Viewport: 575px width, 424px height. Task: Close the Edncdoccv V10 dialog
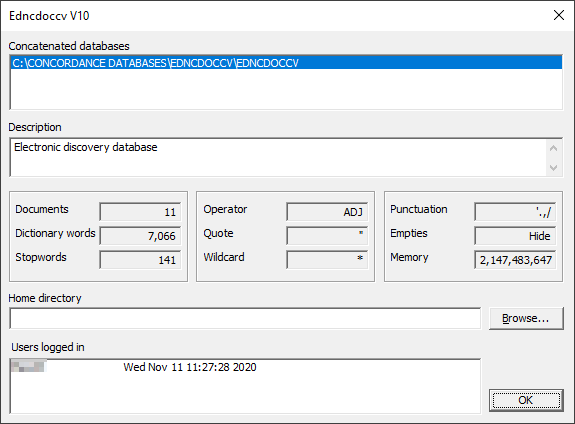coord(559,15)
